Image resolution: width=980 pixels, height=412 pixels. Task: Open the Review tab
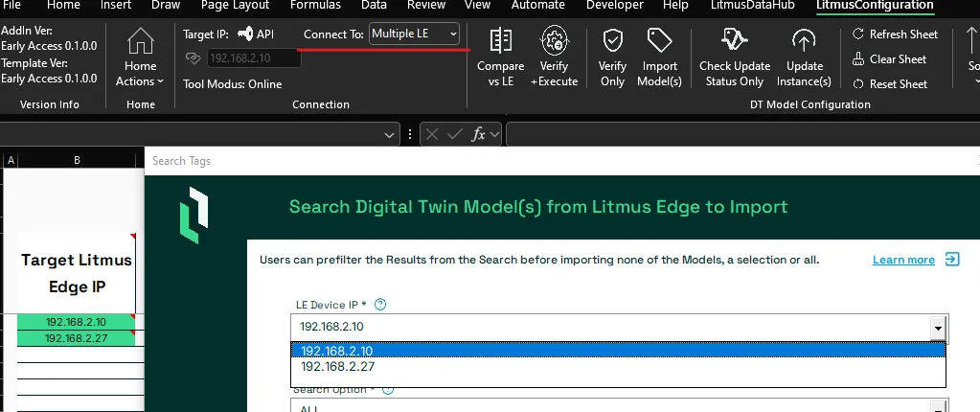pyautogui.click(x=425, y=5)
